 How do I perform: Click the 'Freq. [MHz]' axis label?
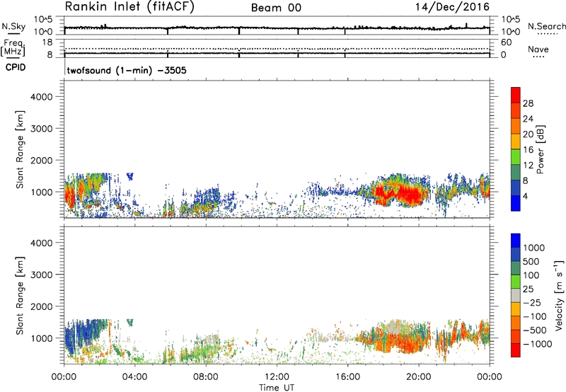click(13, 47)
